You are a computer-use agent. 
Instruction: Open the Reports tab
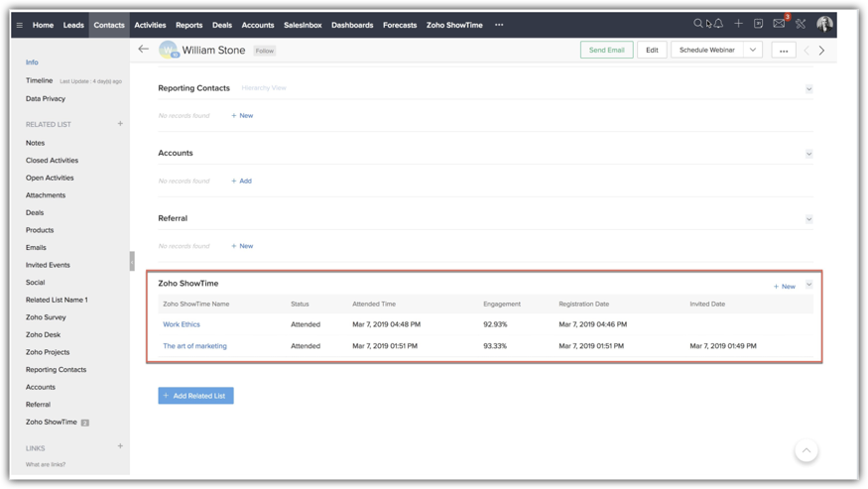188,25
